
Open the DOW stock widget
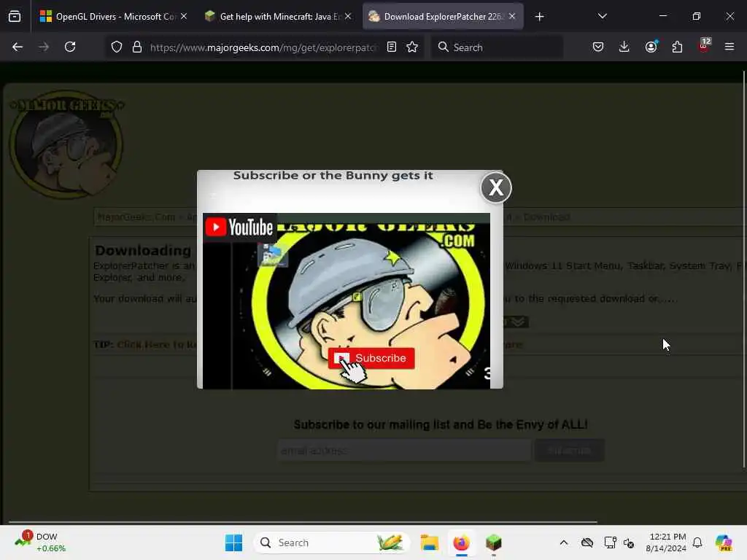tap(40, 542)
